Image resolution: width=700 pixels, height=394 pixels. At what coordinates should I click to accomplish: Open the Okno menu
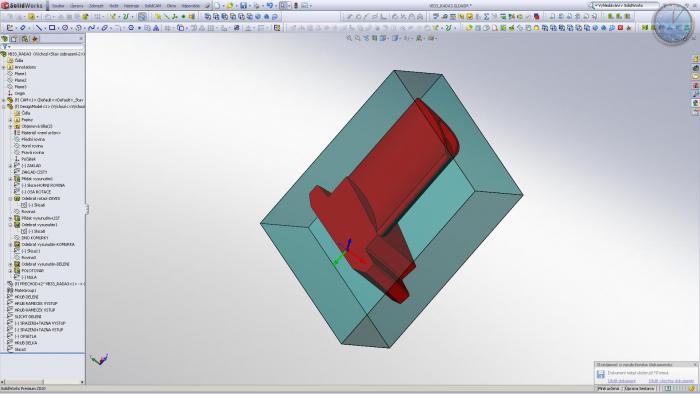coord(171,6)
